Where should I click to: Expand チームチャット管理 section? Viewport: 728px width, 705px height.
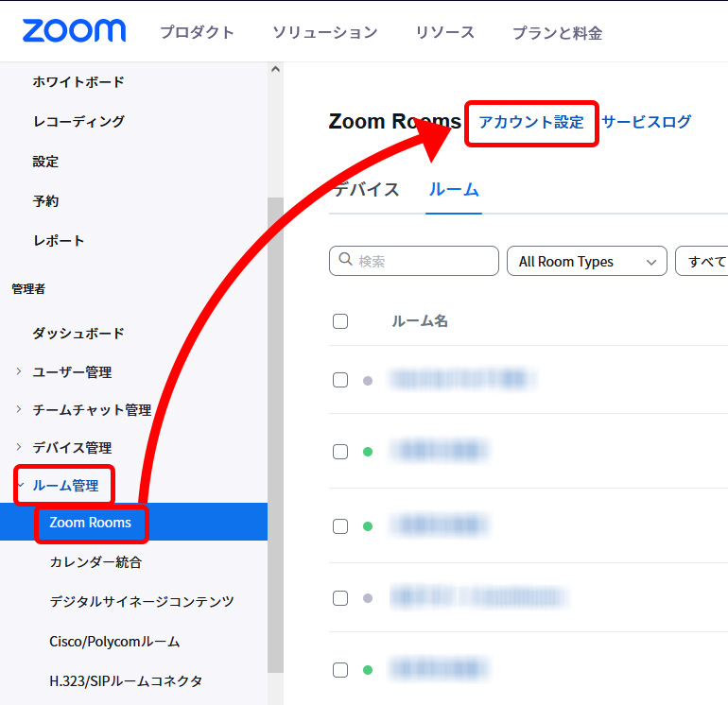click(92, 410)
